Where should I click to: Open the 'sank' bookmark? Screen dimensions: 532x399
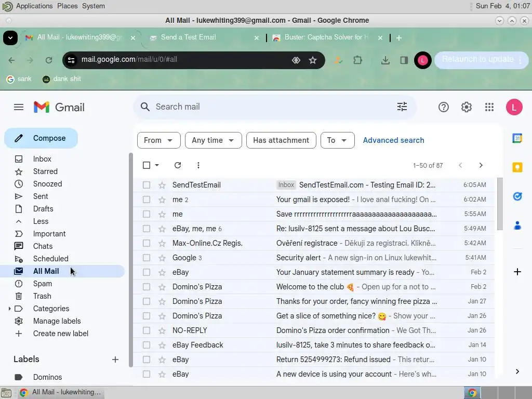(x=19, y=79)
